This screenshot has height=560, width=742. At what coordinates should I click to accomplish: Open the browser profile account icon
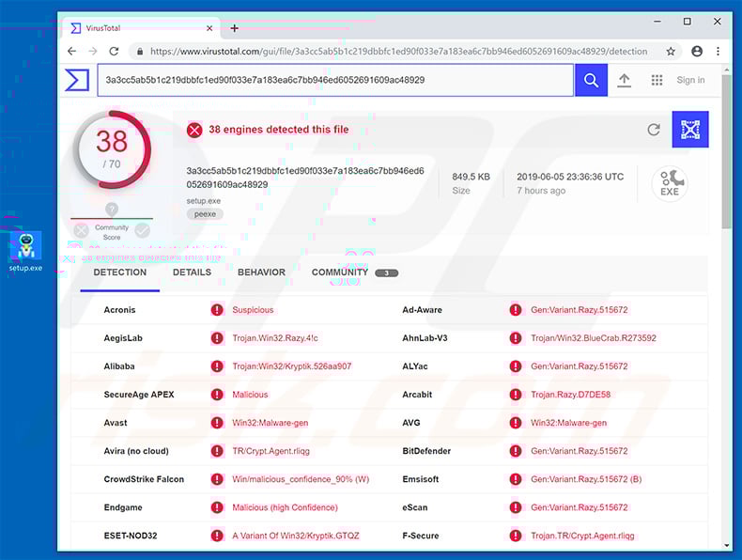click(697, 51)
